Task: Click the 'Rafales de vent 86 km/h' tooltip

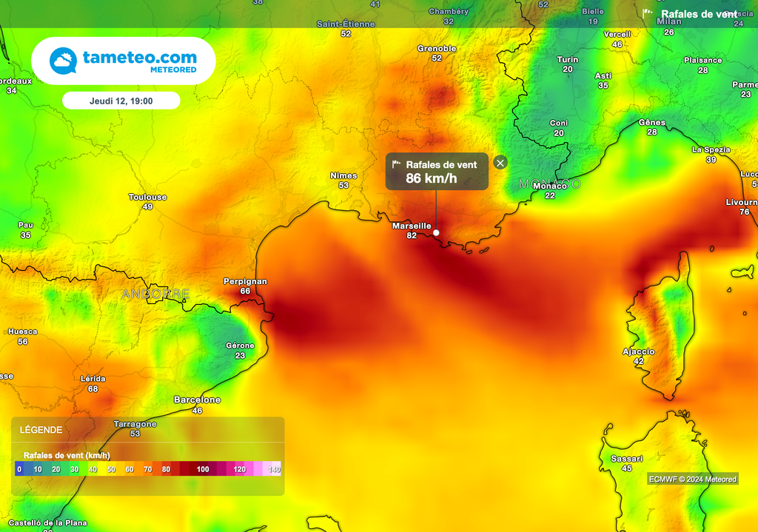Action: [x=436, y=171]
